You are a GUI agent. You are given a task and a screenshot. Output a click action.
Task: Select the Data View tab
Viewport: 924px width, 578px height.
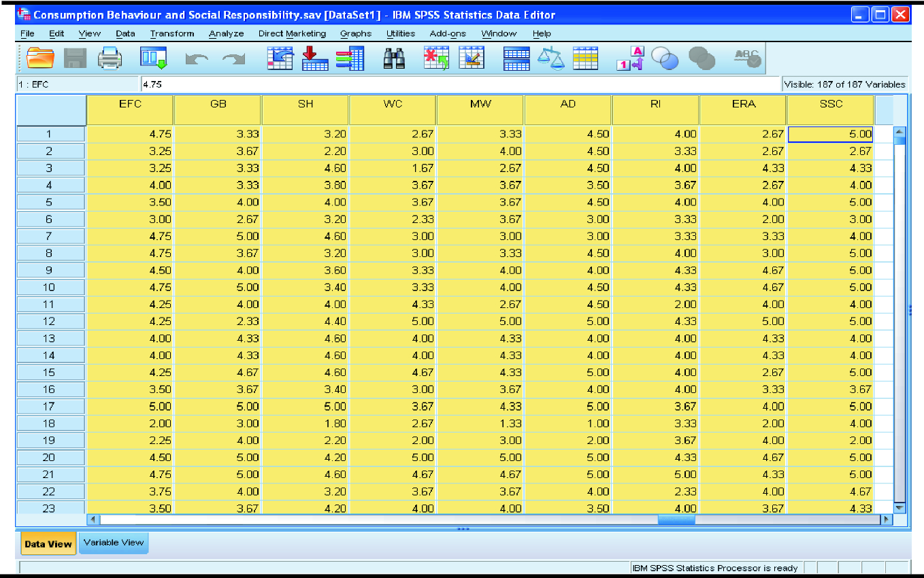point(48,544)
